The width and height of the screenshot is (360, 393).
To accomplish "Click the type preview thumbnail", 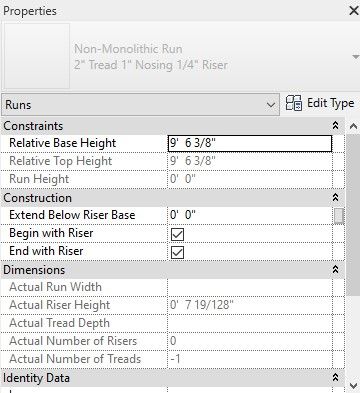I will click(36, 56).
